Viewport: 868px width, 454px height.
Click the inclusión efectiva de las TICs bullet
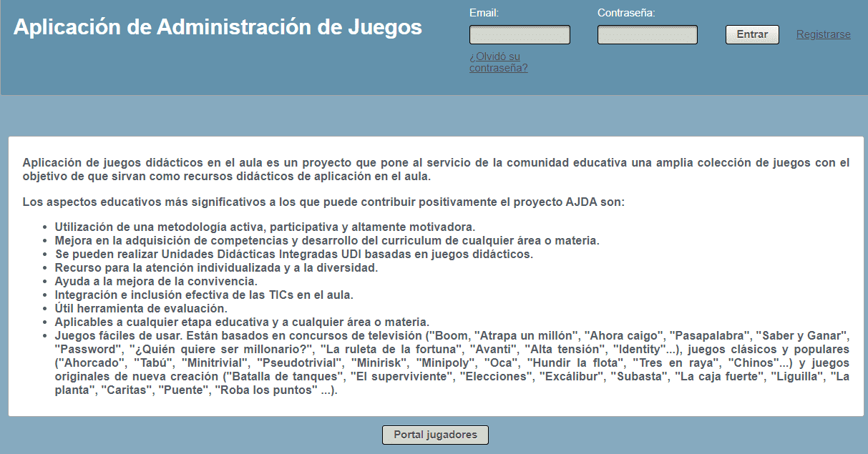click(x=204, y=295)
